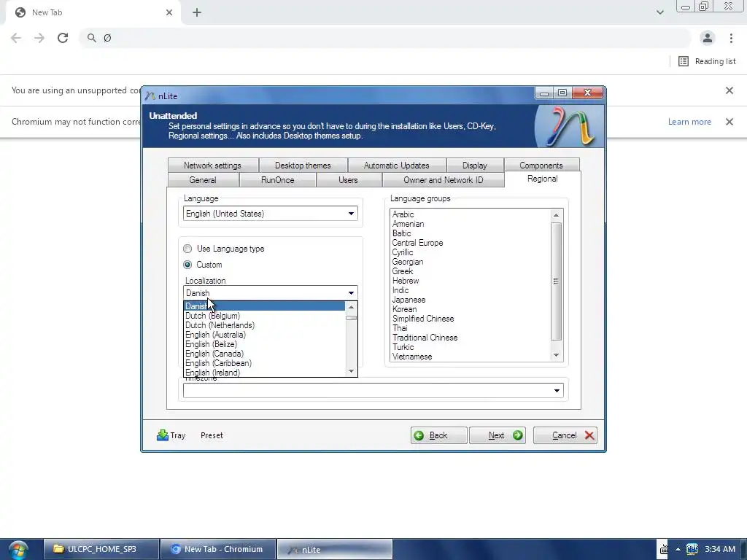747x560 pixels.
Task: Dismiss the 'Chromium may not function' infobar
Action: [729, 122]
